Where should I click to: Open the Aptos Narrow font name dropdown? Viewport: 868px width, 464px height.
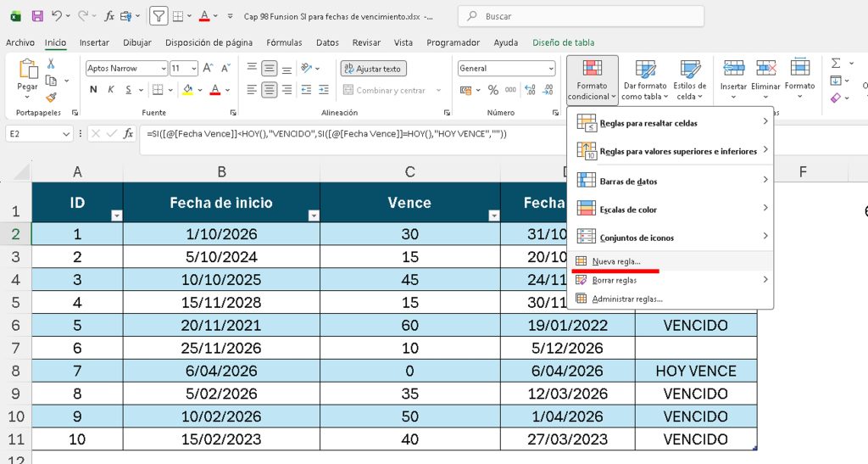point(163,69)
